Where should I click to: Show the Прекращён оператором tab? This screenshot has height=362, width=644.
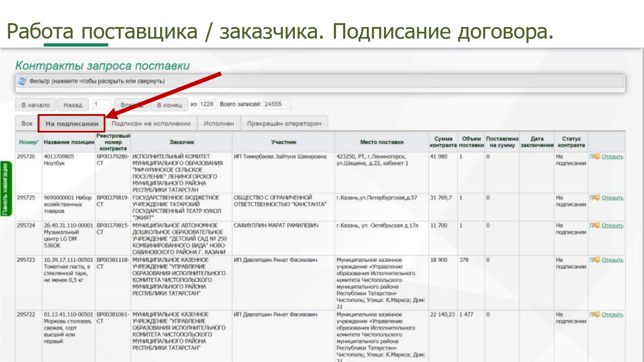click(x=284, y=124)
